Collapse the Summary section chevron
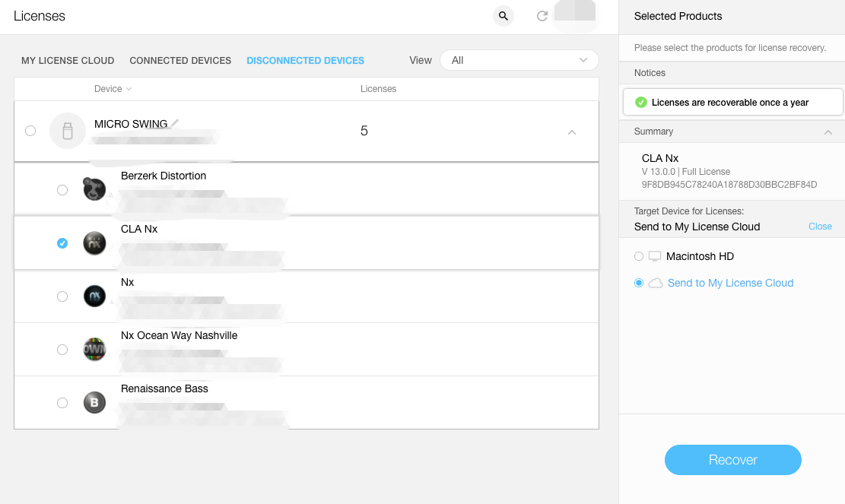Image resolution: width=845 pixels, height=504 pixels. click(828, 132)
